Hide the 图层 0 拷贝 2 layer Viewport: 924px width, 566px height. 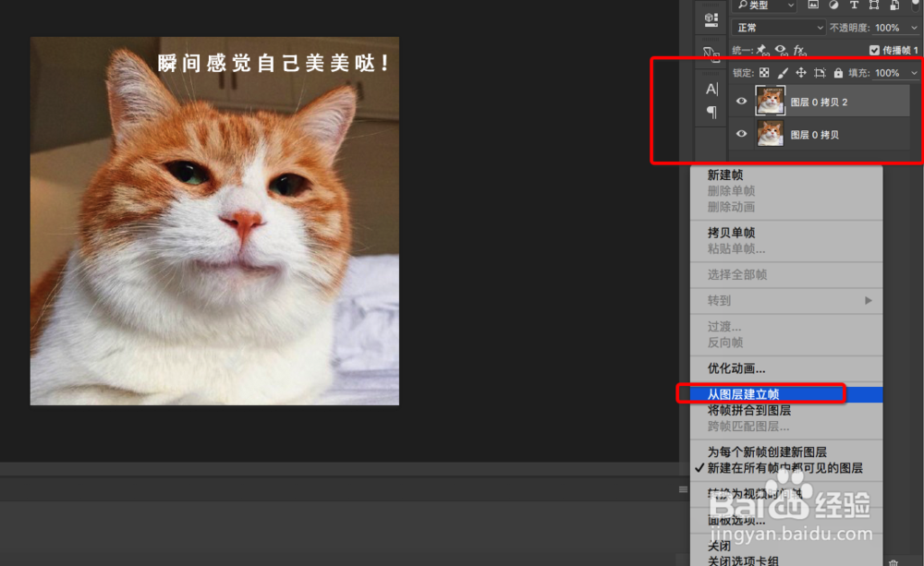(x=741, y=102)
